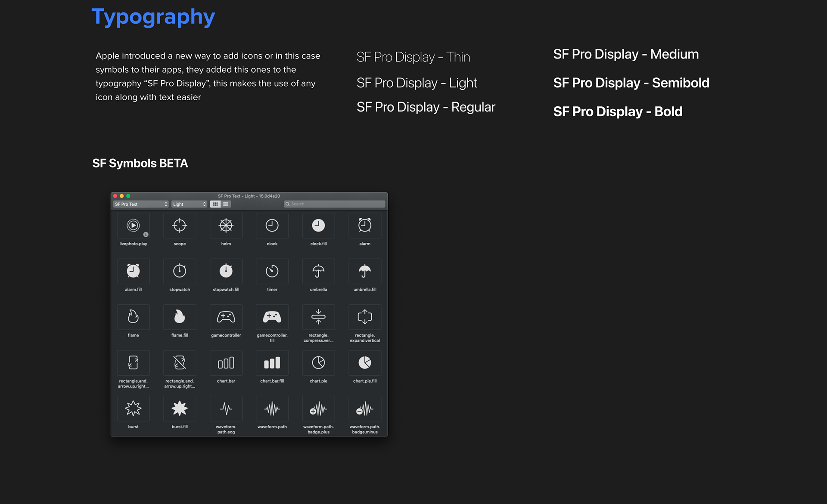Switch to grid view mode

coord(215,204)
